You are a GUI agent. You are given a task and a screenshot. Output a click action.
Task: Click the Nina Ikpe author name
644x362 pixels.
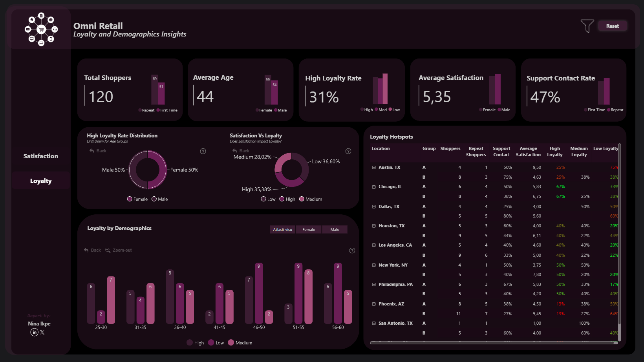pyautogui.click(x=39, y=324)
